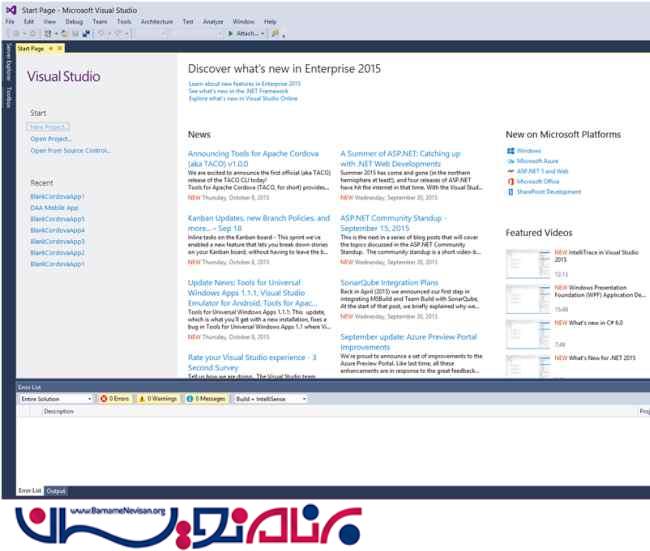Open recent project DAA Mobile App
650x551 pixels.
point(54,208)
